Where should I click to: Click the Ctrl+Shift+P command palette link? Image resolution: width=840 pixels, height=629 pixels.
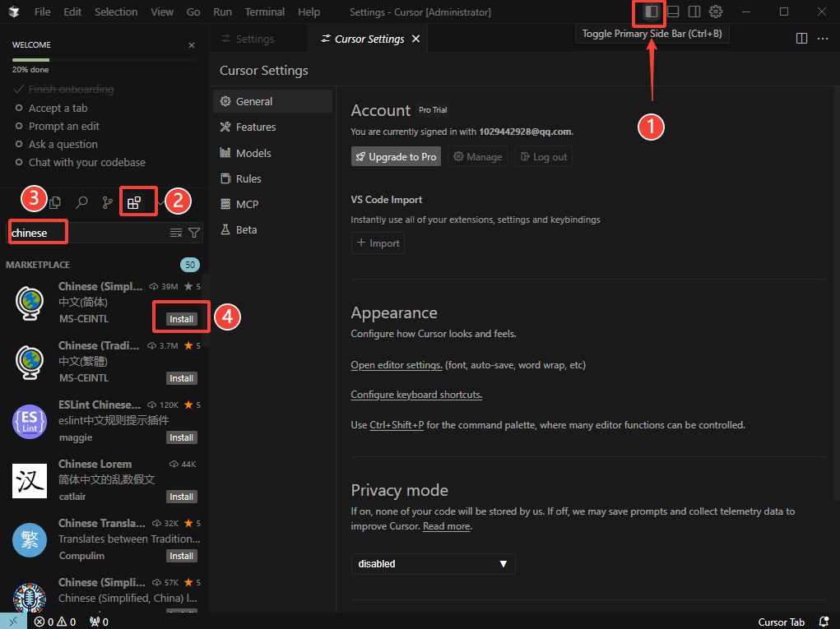397,425
